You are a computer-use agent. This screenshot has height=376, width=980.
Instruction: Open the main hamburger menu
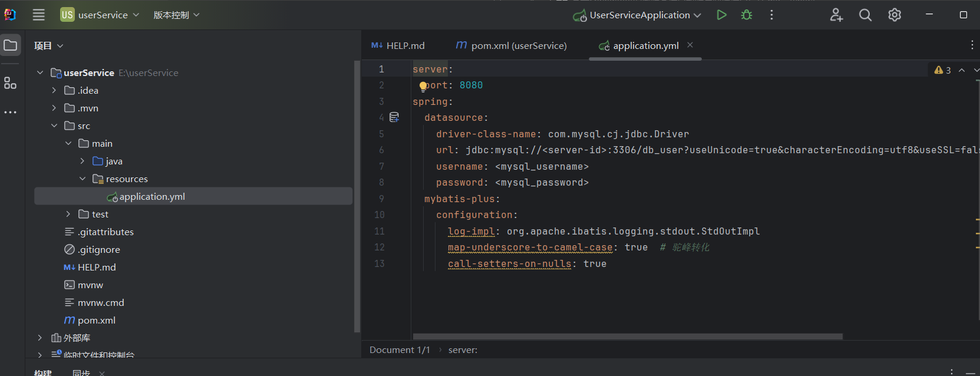click(38, 15)
